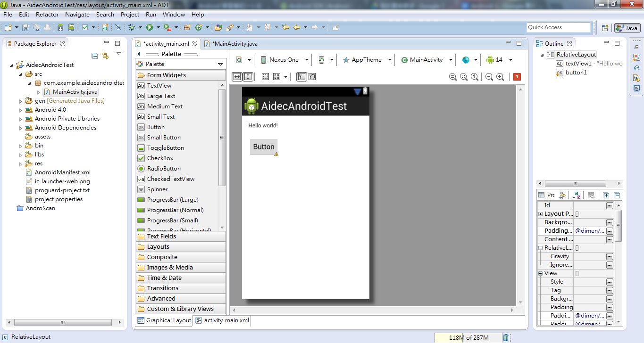Collapse the src folder in Package Explorer
Viewport: 644px width, 343px height.
tap(21, 74)
